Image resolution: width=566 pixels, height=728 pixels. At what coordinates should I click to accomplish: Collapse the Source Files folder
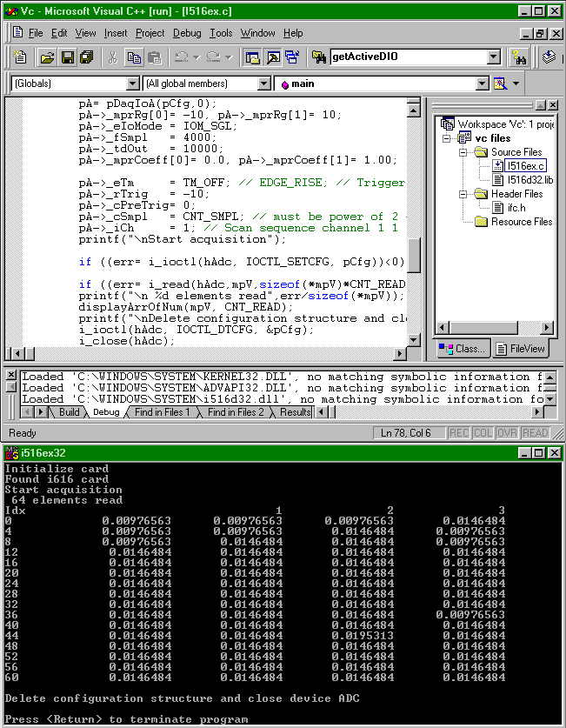coord(463,152)
